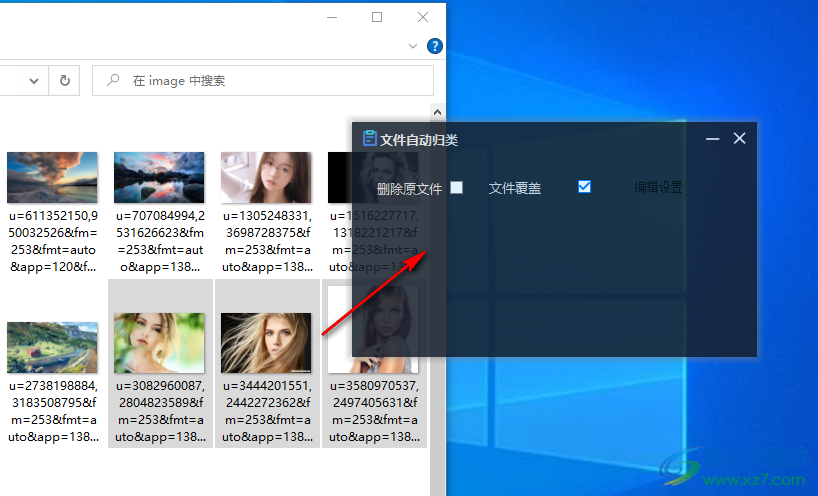818x496 pixels.
Task: Maximize the Explorer window
Action: [377, 17]
